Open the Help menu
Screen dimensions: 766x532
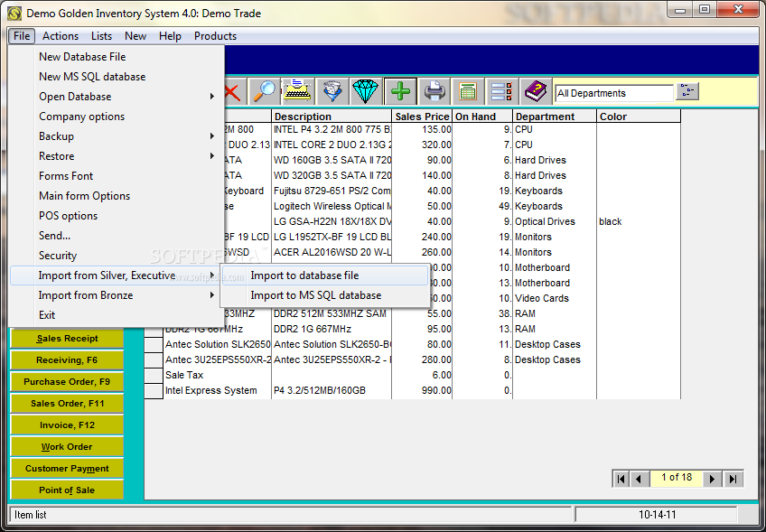170,36
